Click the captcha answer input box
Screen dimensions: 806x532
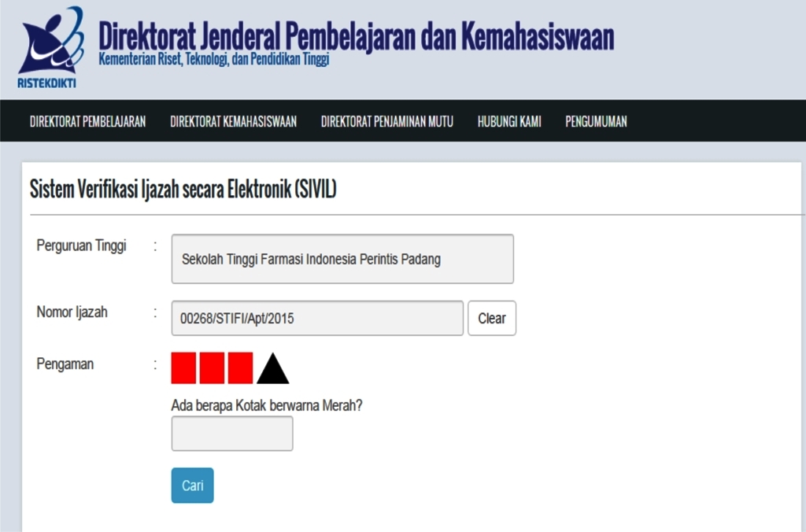point(232,434)
